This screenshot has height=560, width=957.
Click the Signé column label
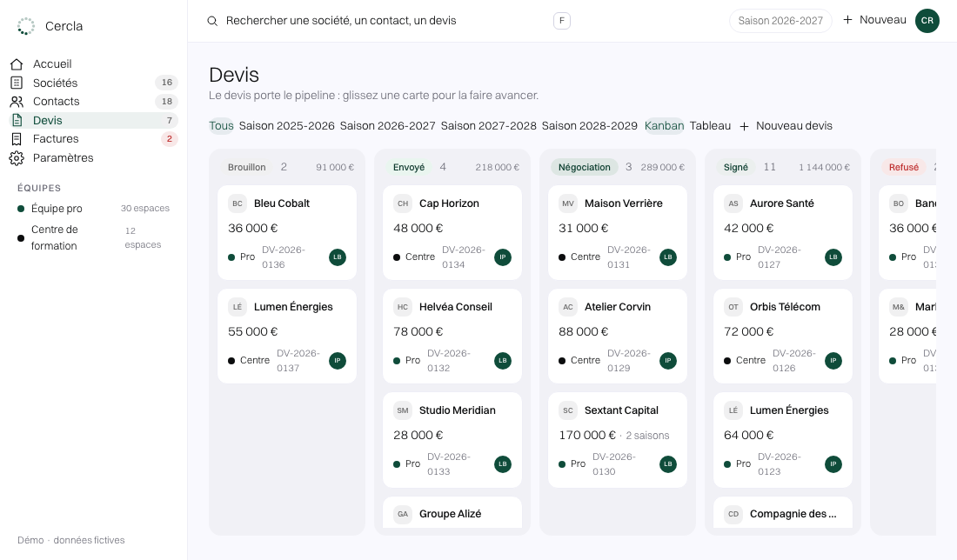[x=735, y=167]
